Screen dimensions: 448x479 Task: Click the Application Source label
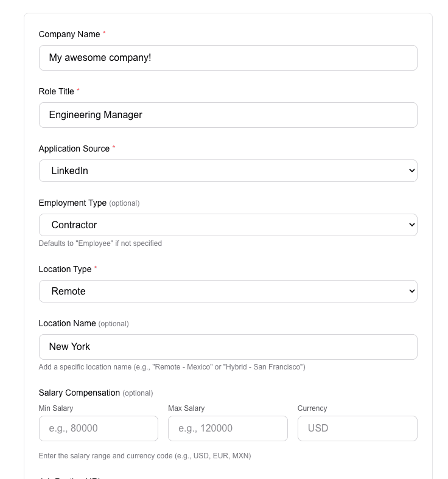74,149
